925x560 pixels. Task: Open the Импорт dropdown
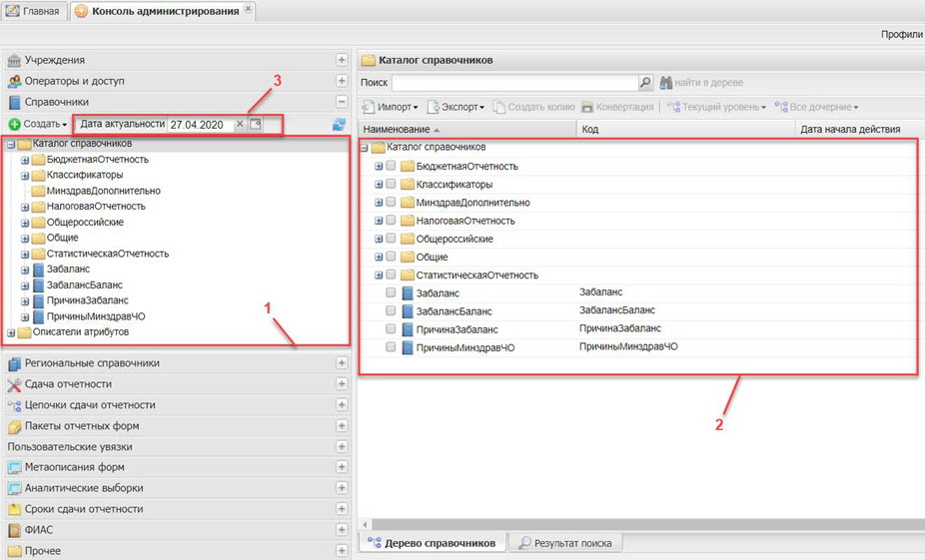pos(392,107)
